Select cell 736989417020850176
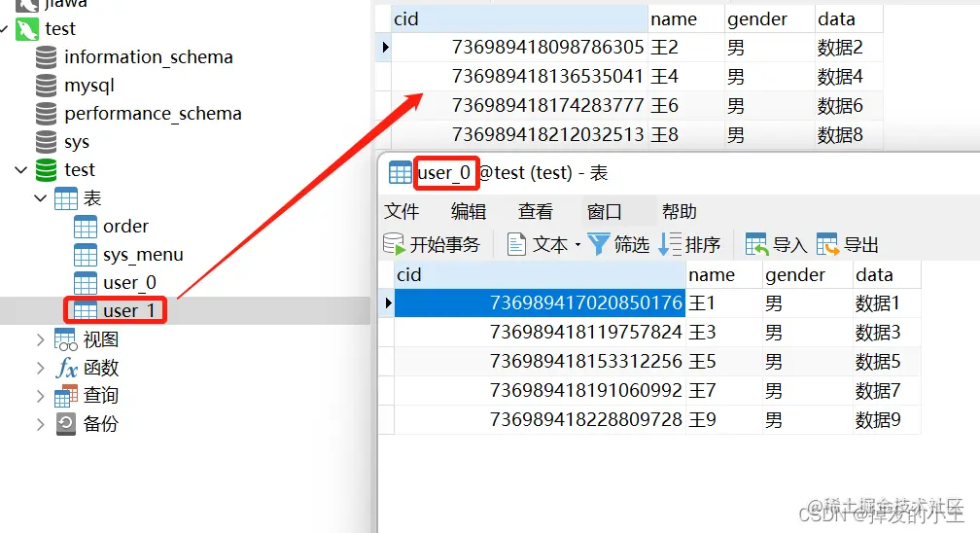980x533 pixels. pos(540,302)
